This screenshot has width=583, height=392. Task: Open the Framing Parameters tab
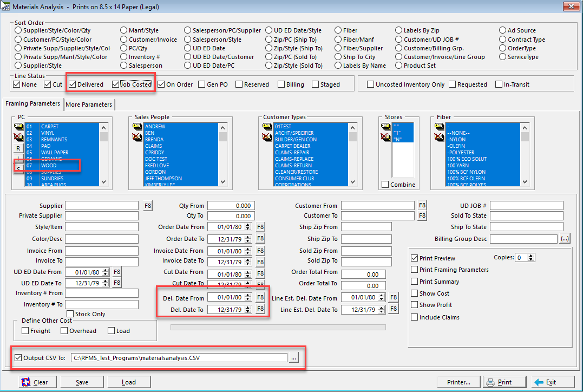[32, 104]
